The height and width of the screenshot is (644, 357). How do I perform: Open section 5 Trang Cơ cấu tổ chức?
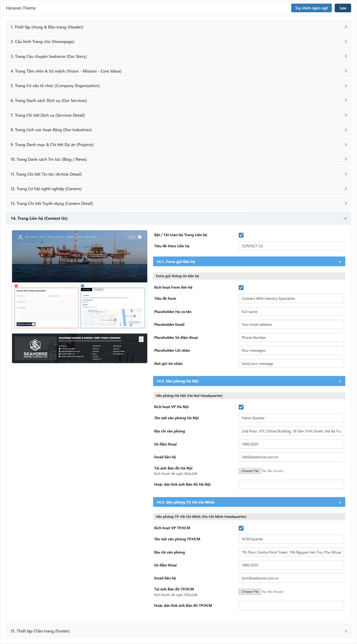pyautogui.click(x=178, y=86)
